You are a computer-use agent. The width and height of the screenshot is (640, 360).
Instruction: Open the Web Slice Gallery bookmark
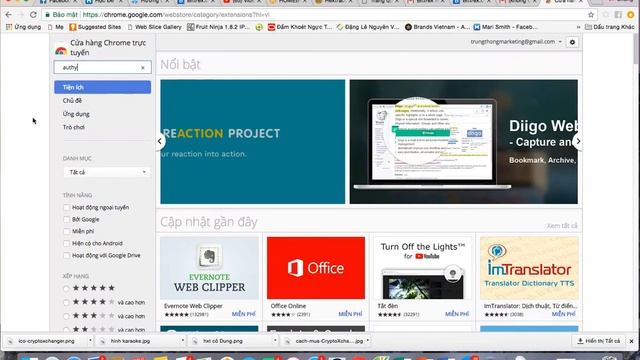pyautogui.click(x=154, y=27)
